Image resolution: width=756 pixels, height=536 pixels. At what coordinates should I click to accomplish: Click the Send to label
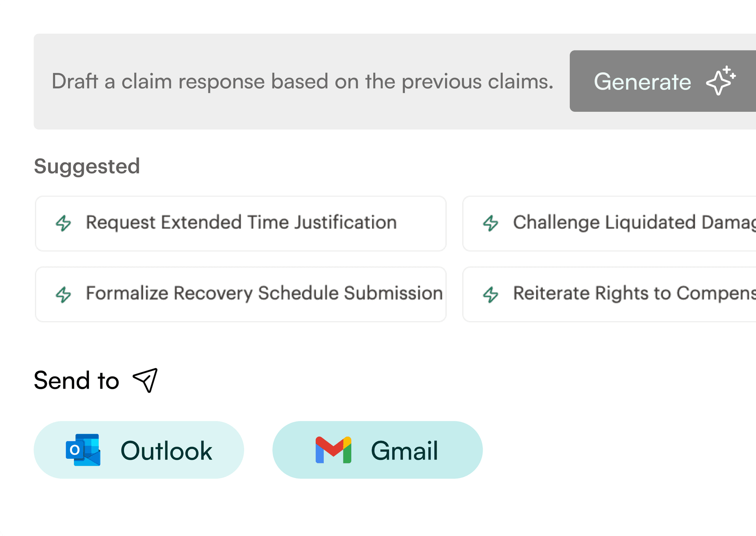76,380
